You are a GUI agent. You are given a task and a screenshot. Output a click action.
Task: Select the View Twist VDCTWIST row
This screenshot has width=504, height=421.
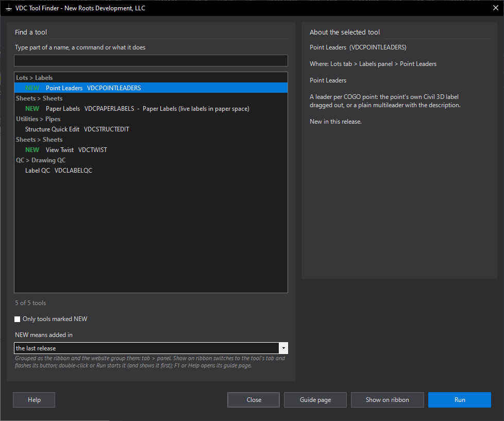click(151, 150)
